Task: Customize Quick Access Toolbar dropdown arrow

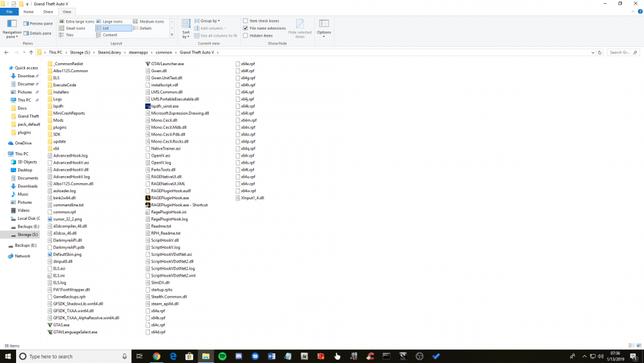Action: coord(28,4)
